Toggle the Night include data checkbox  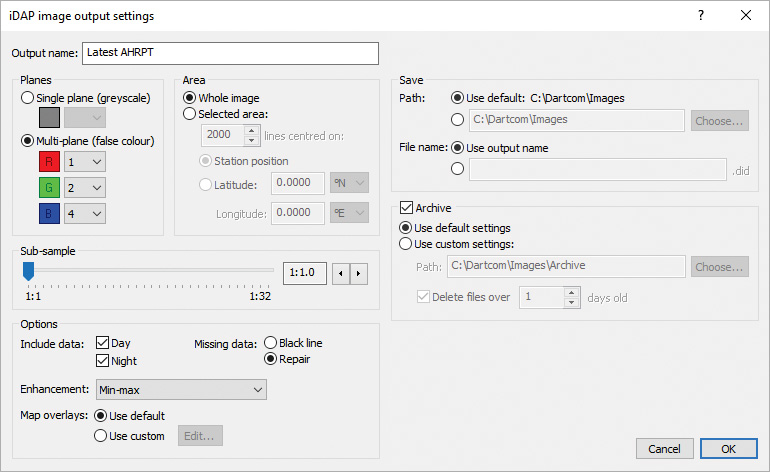click(102, 361)
